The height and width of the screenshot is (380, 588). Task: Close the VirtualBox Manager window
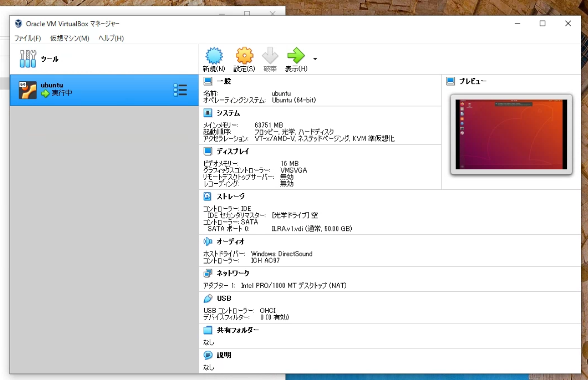pyautogui.click(x=568, y=24)
